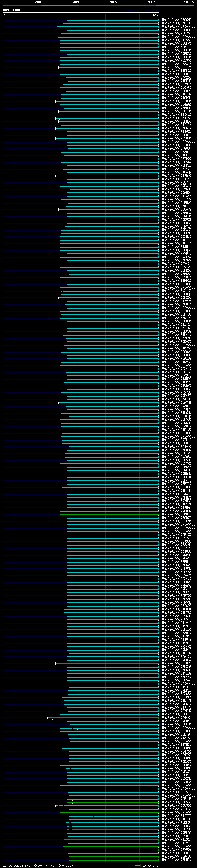The width and height of the screenshot is (197, 868).
Task: Select the UniRef100_A9PD29 label
Action: (176, 582)
